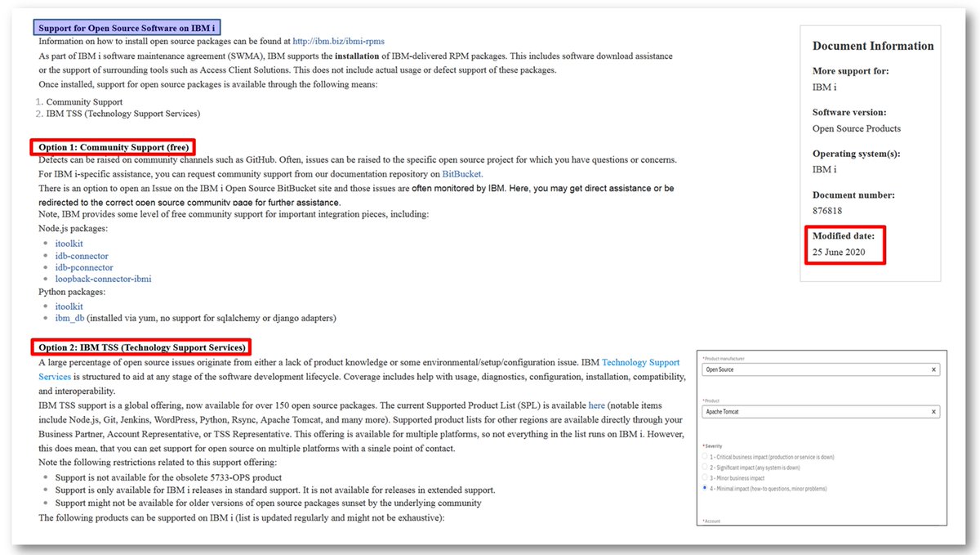Select severity 4 Minimal impact radio
This screenshot has height=555, width=980.
[x=705, y=489]
